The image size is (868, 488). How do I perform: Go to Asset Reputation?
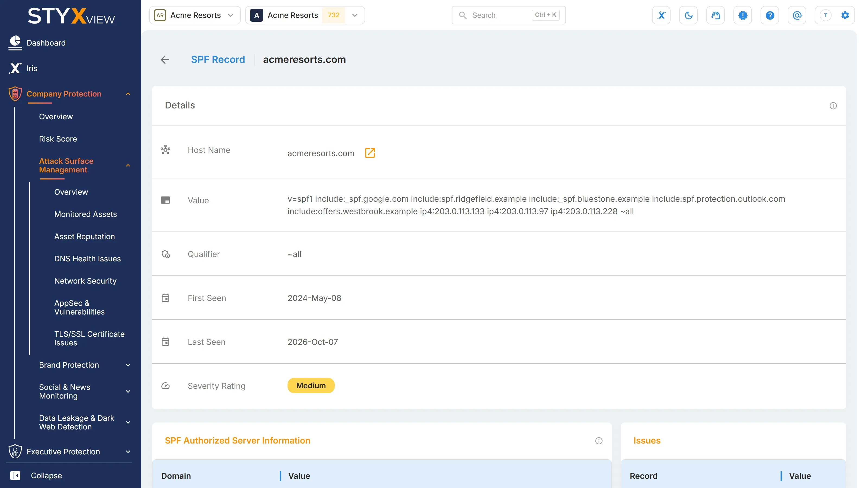[85, 236]
